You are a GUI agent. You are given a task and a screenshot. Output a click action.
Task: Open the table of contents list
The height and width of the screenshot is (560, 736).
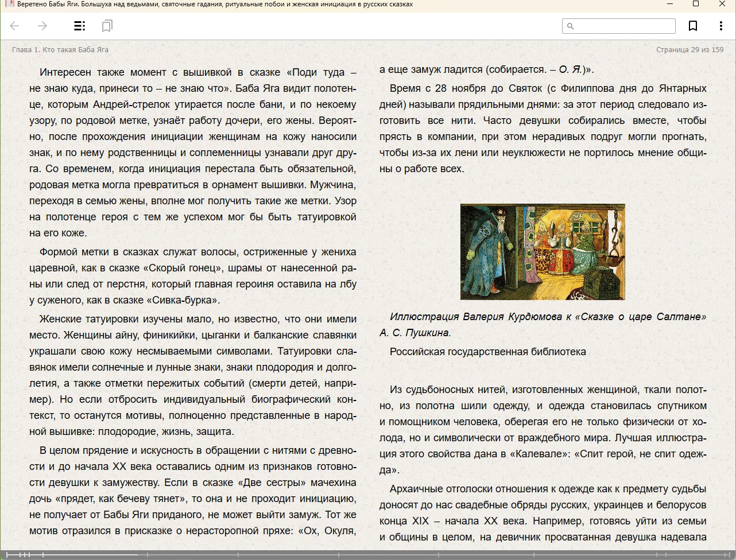[80, 26]
